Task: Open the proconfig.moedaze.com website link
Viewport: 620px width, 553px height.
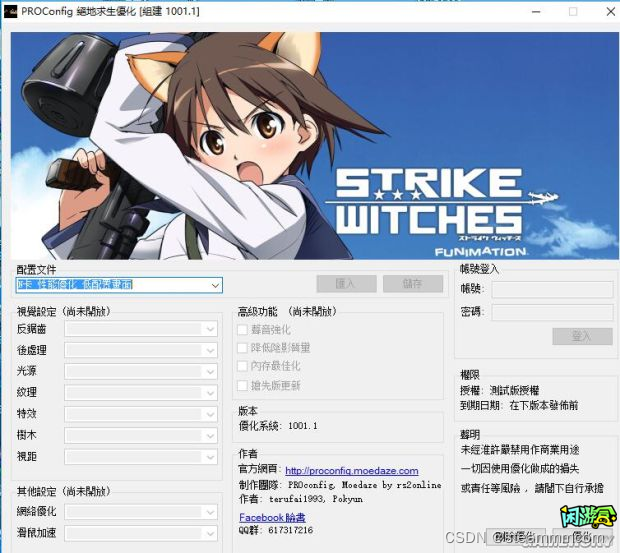Action: [352, 471]
